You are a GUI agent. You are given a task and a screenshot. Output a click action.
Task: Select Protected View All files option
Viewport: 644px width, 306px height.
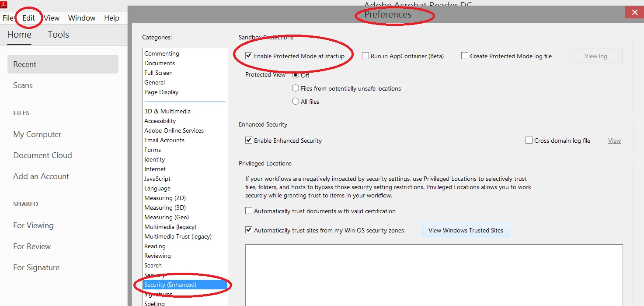(296, 102)
